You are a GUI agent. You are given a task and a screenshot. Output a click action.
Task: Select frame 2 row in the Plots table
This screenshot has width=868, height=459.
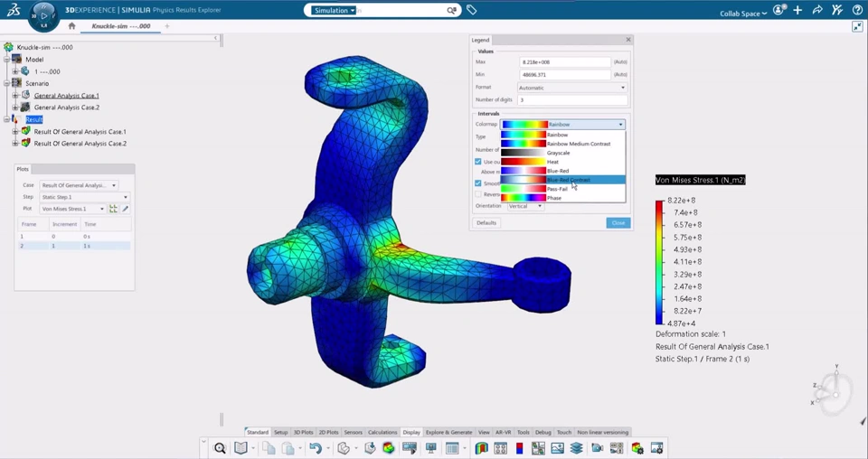tap(74, 246)
